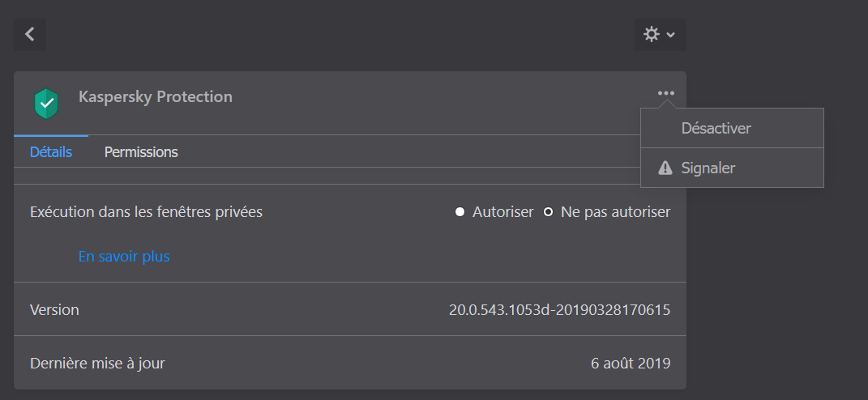This screenshot has width=868, height=400.
Task: Select the Autoriser radio button
Action: pos(460,212)
